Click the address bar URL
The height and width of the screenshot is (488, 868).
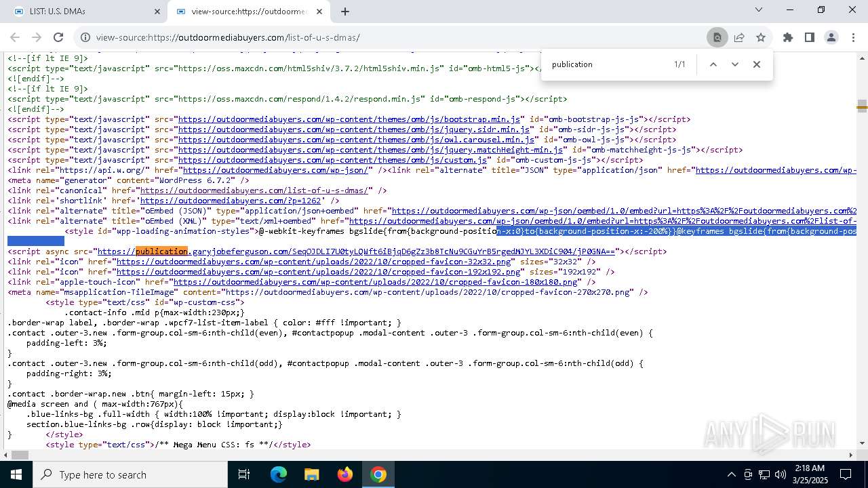(228, 37)
